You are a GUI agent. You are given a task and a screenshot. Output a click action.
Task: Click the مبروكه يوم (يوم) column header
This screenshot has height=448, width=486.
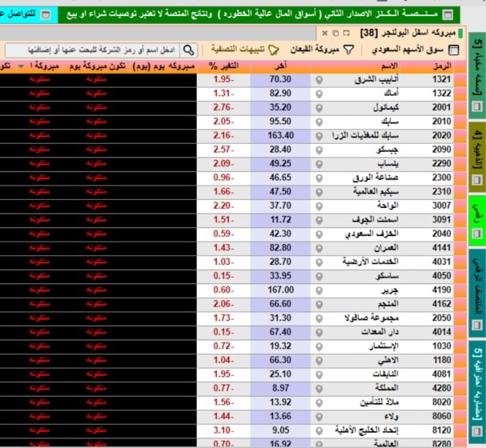(x=163, y=66)
